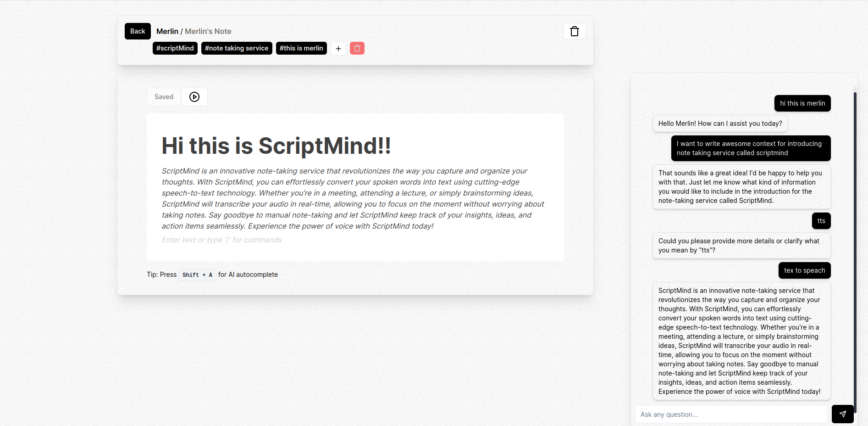Click the Merlin's Note breadcrumb title
Viewport: 868px width, 426px height.
tap(208, 31)
